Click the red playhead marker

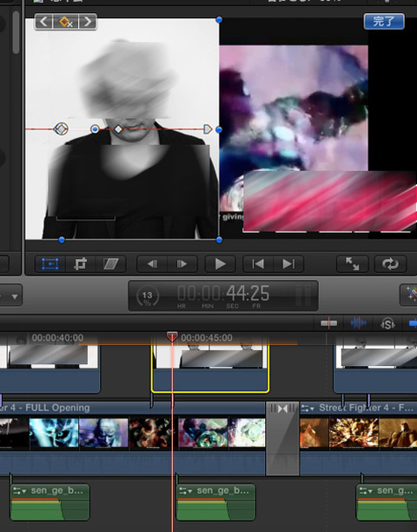172,336
